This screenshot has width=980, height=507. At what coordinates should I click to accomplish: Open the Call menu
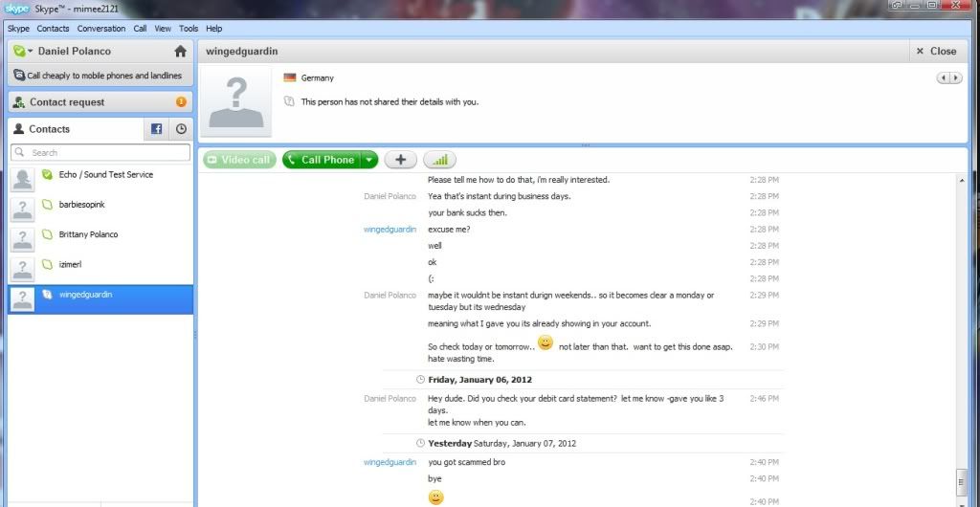click(x=140, y=29)
